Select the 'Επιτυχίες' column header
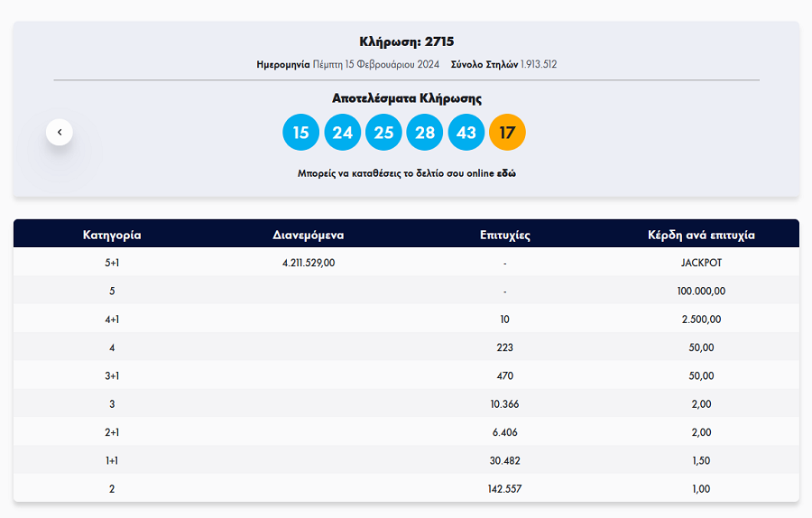This screenshot has width=812, height=518. [505, 235]
